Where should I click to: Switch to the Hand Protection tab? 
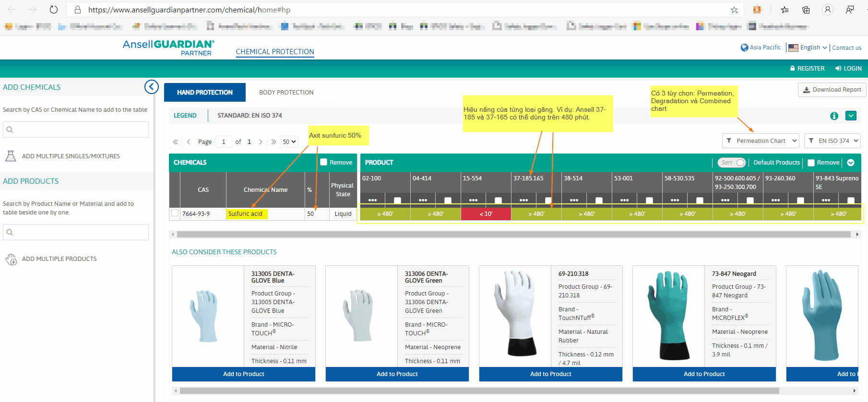pos(205,92)
